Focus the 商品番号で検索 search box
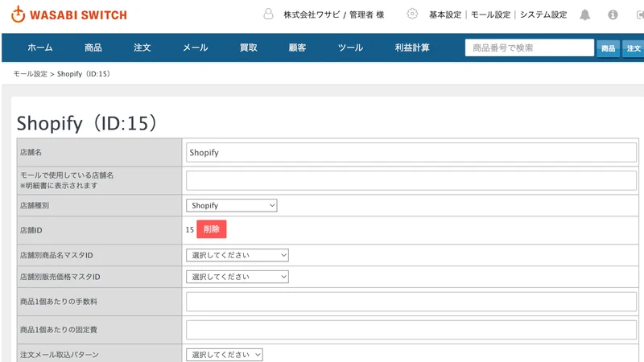This screenshot has height=362, width=644. tap(530, 47)
